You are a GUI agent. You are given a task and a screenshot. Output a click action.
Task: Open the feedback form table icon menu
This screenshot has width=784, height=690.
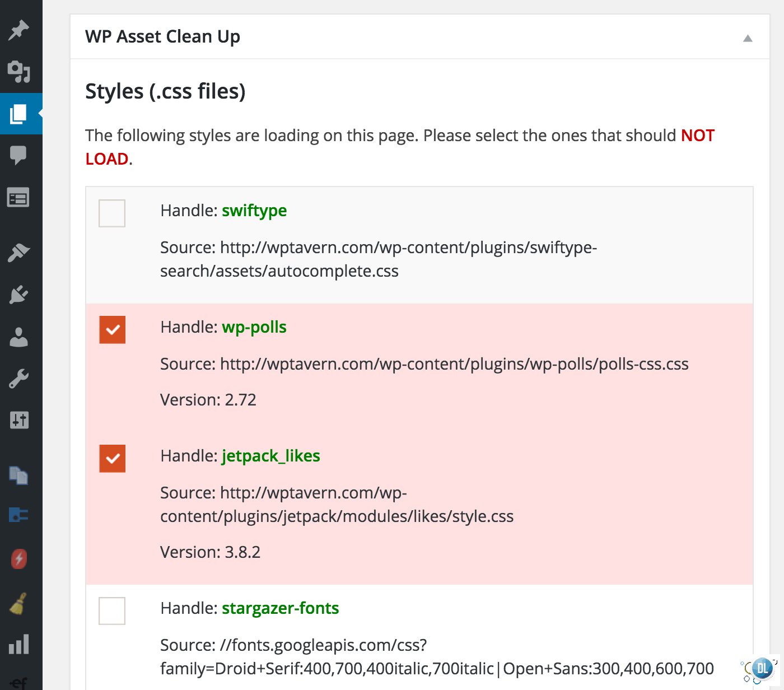coord(18,198)
